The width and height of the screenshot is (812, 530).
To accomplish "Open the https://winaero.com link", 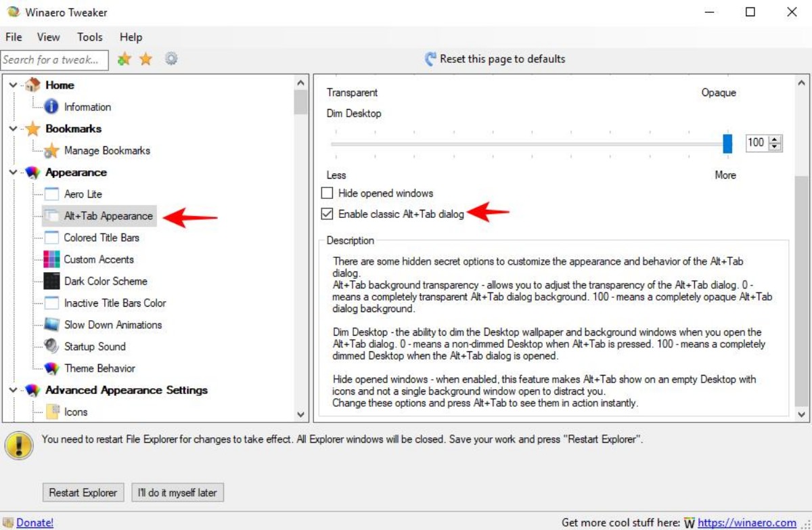I will [x=746, y=523].
